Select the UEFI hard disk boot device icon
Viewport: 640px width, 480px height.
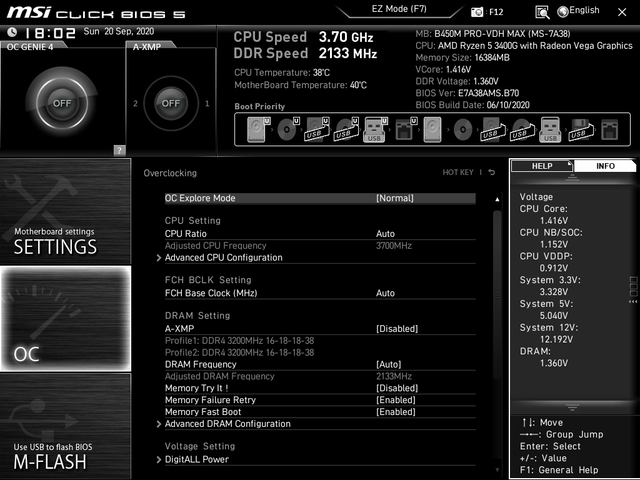coord(258,130)
